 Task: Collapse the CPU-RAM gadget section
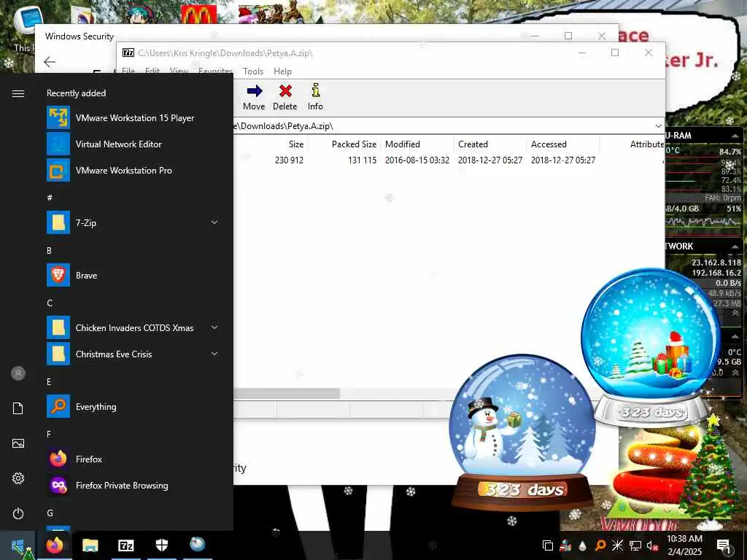(x=735, y=136)
